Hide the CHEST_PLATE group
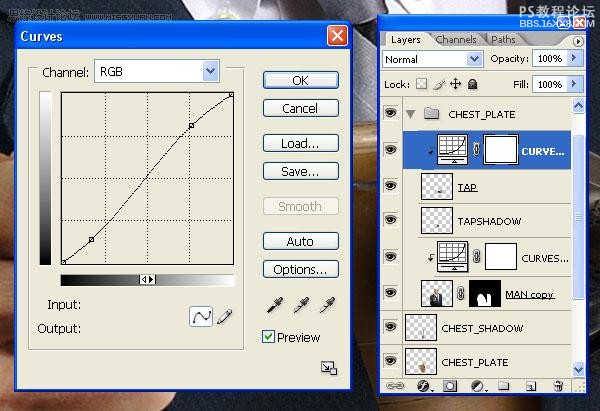 [391, 113]
